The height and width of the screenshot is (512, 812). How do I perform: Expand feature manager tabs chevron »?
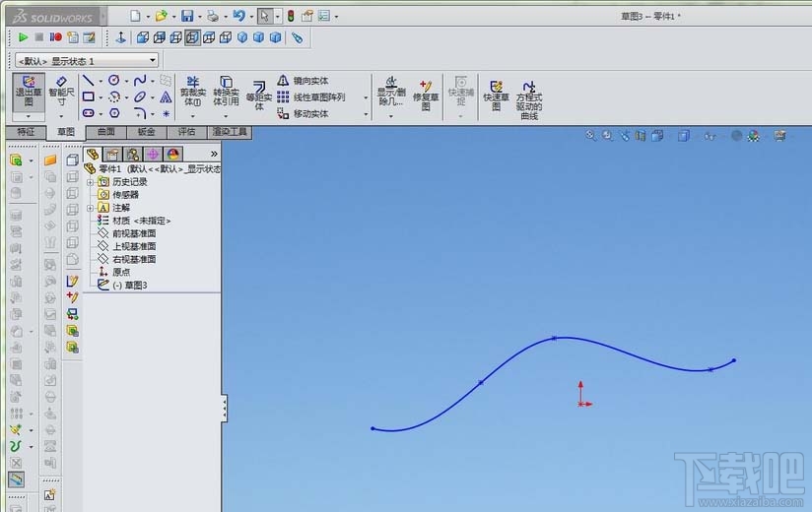click(x=214, y=154)
